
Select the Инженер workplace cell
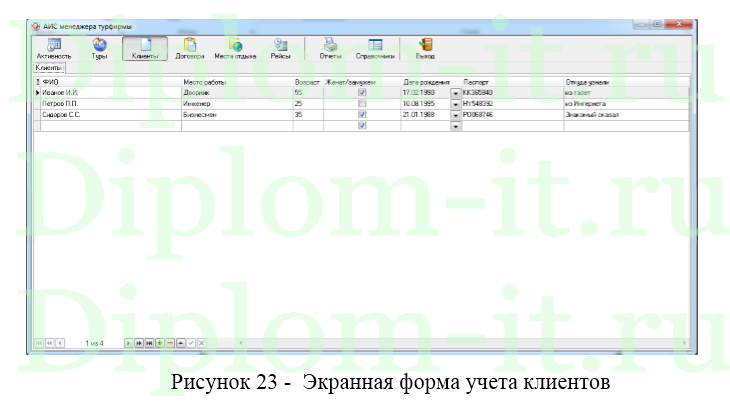pyautogui.click(x=237, y=103)
